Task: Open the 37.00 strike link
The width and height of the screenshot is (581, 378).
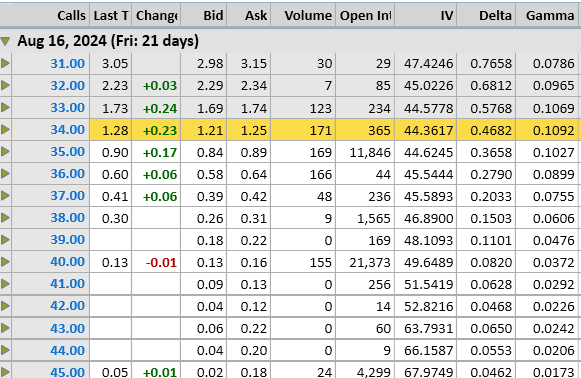Action: (67, 196)
